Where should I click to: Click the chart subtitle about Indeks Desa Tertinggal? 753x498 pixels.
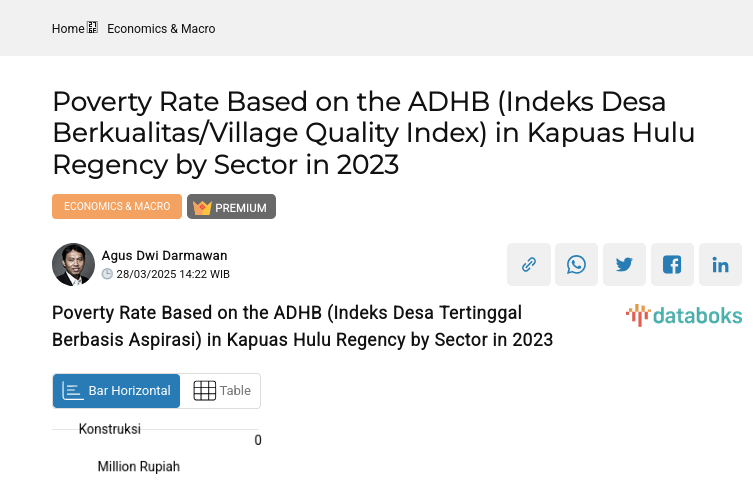pos(303,326)
